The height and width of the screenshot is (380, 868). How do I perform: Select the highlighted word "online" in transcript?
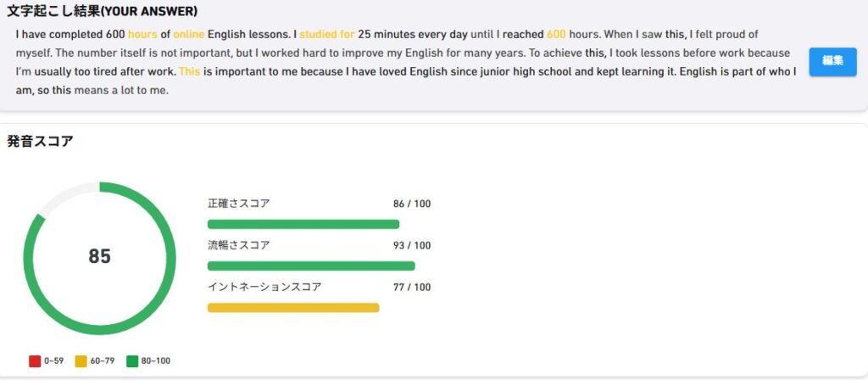pyautogui.click(x=189, y=34)
